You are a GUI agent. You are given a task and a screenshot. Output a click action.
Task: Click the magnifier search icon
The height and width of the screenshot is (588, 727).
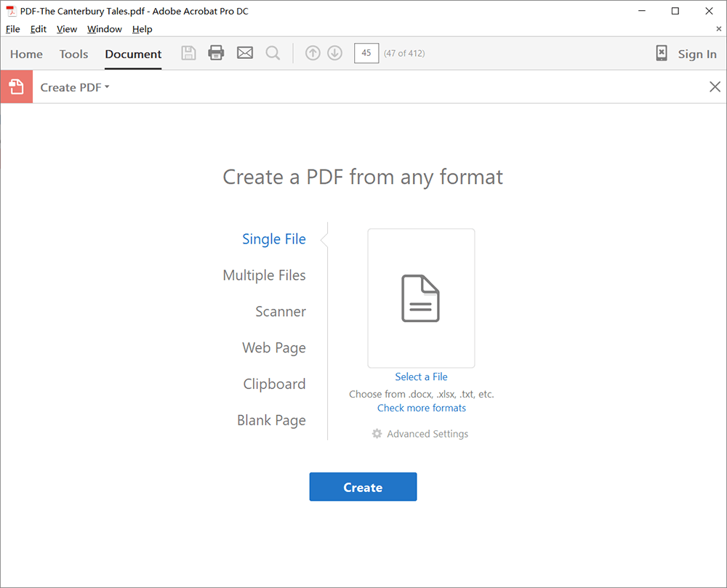pyautogui.click(x=273, y=53)
